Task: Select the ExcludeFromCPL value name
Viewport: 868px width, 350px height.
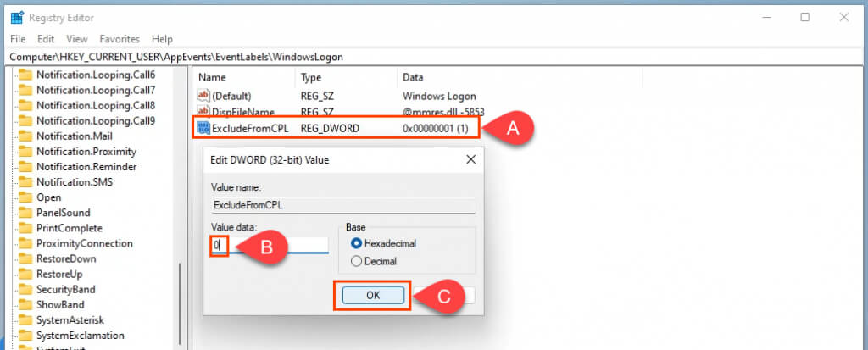Action: [x=250, y=129]
